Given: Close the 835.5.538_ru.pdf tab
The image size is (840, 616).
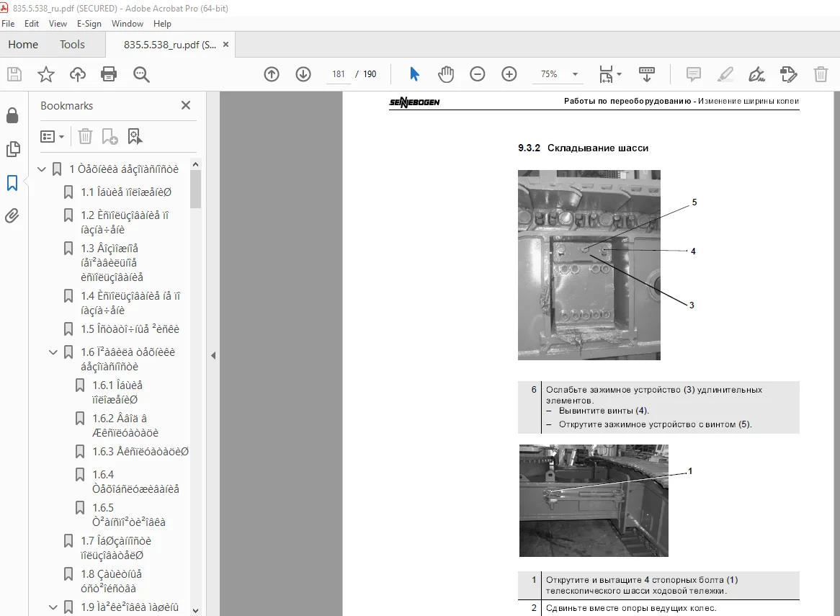Looking at the screenshot, I should click(225, 45).
